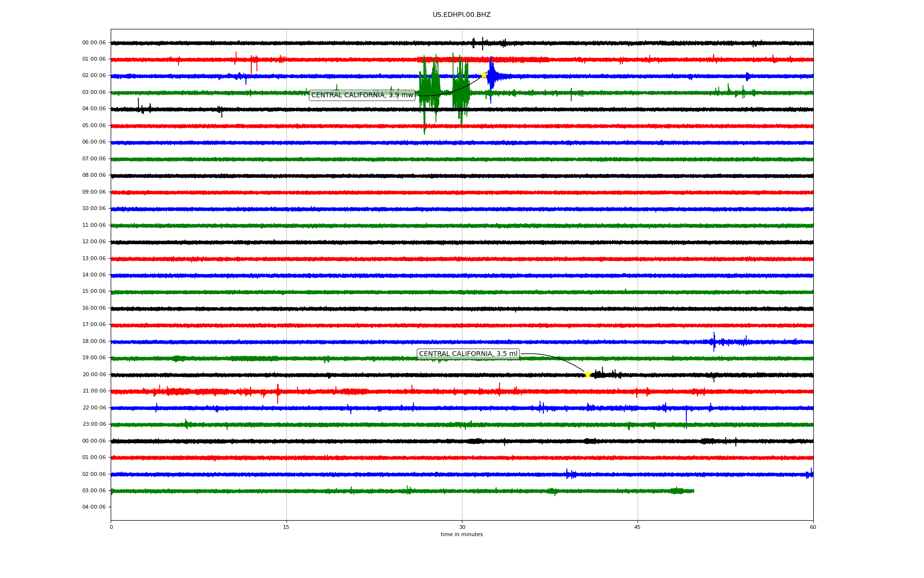The height and width of the screenshot is (578, 924).
Task: Click the yellow star on the 3.9 mw event
Action: tap(484, 75)
